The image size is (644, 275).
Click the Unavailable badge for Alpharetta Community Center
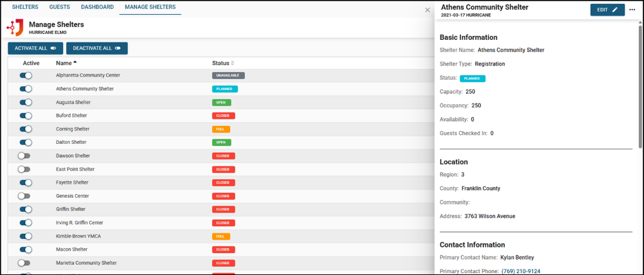click(228, 76)
